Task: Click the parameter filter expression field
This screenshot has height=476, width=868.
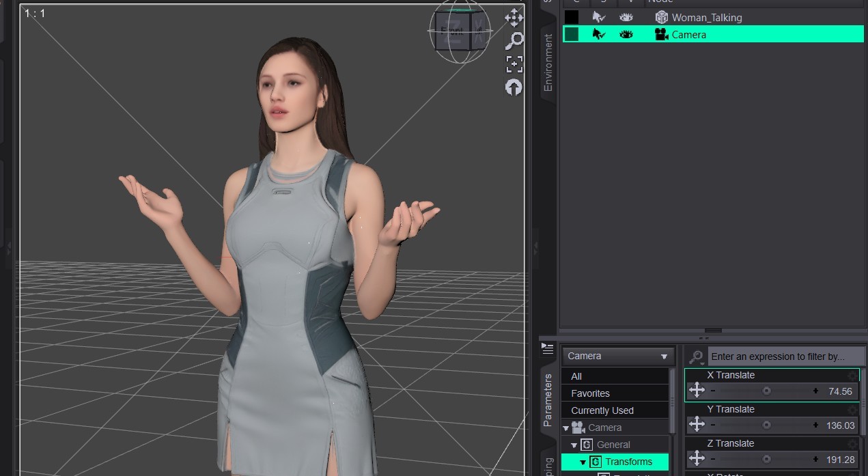Action: (785, 356)
